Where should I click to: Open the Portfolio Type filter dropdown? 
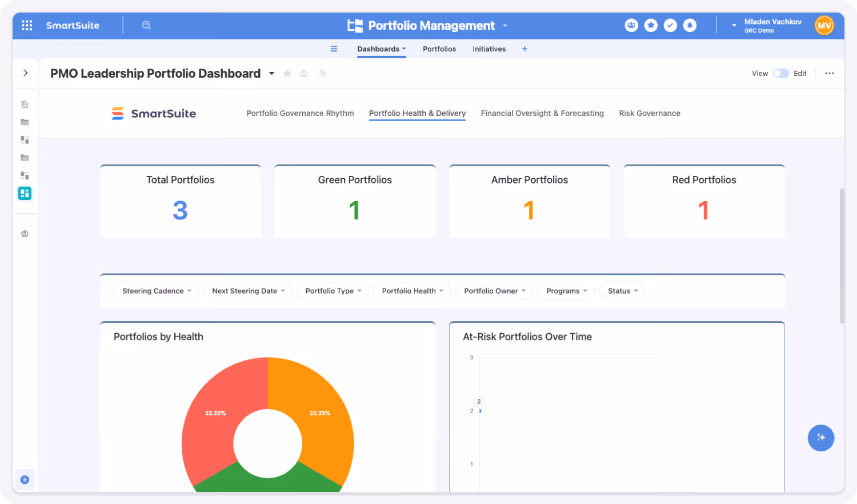point(333,291)
